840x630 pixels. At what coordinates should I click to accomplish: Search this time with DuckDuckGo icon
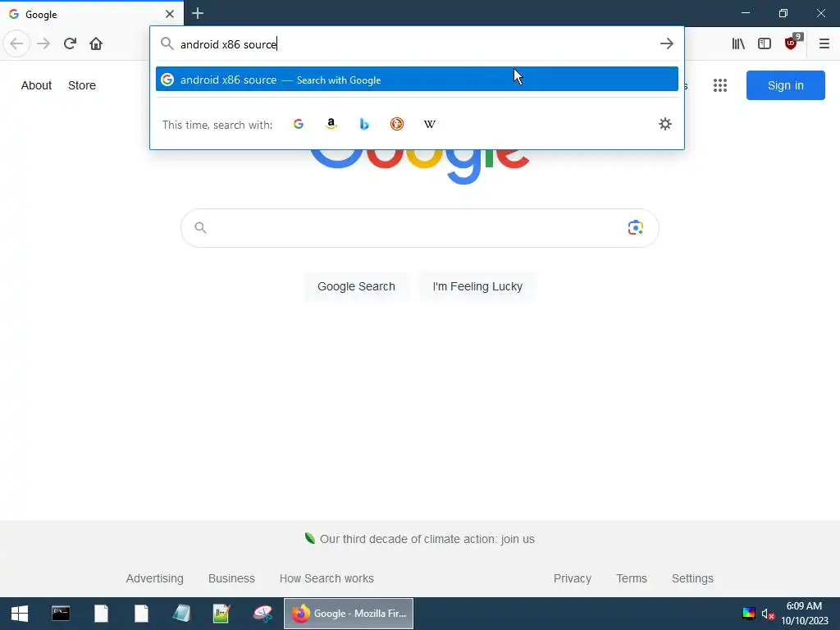[397, 125]
